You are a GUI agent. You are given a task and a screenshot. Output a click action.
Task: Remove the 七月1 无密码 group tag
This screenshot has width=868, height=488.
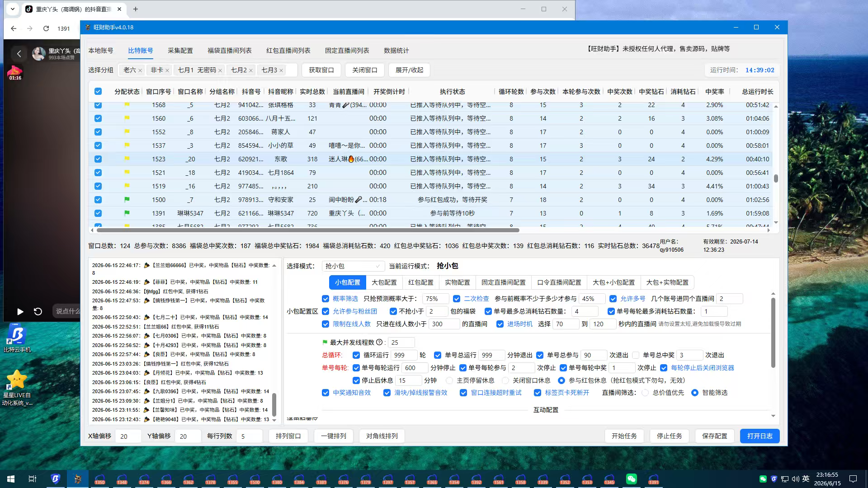pos(220,70)
